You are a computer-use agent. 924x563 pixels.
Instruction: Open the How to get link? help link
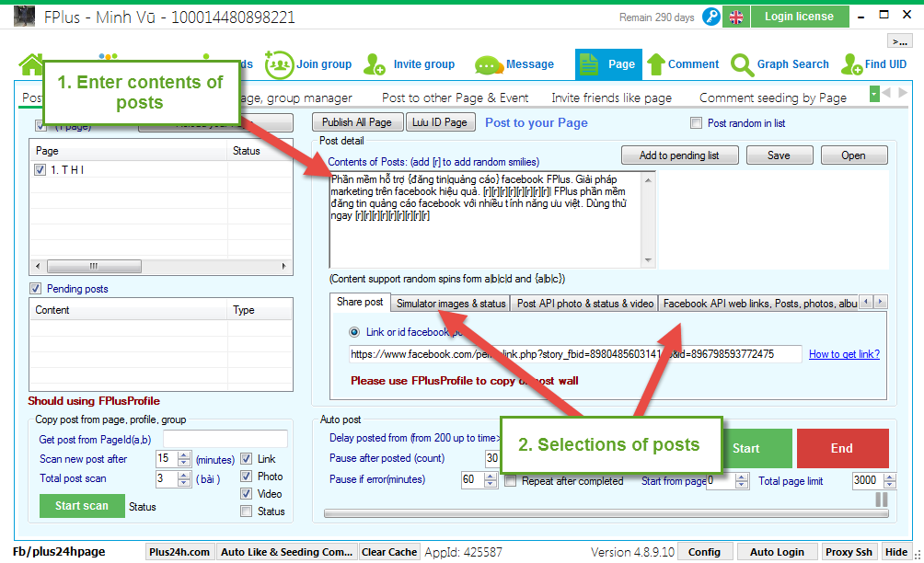pyautogui.click(x=844, y=354)
